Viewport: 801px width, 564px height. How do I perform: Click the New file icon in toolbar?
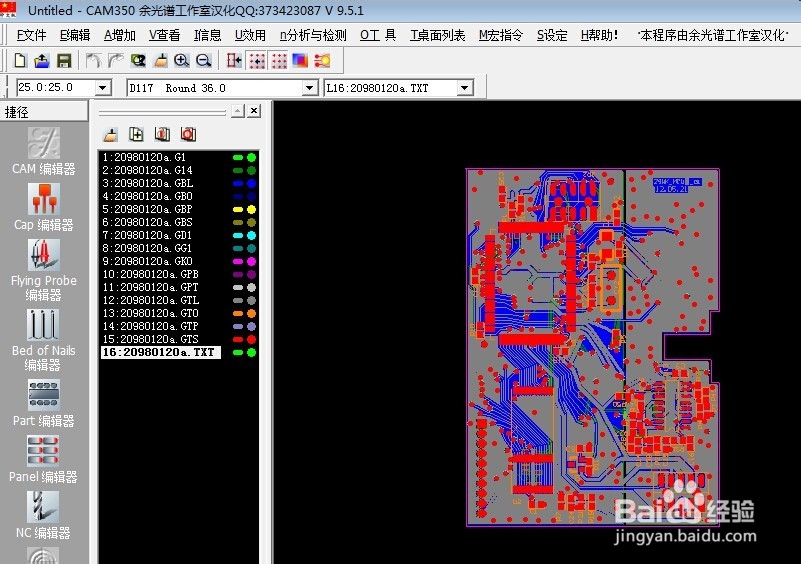pos(19,61)
